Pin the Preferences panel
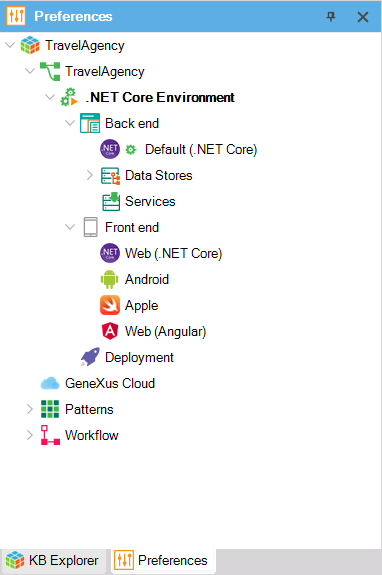382x575 pixels. click(x=331, y=17)
